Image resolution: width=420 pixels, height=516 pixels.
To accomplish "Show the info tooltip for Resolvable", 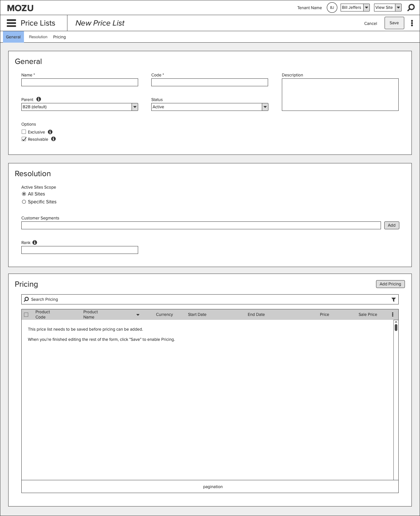I will 53,139.
